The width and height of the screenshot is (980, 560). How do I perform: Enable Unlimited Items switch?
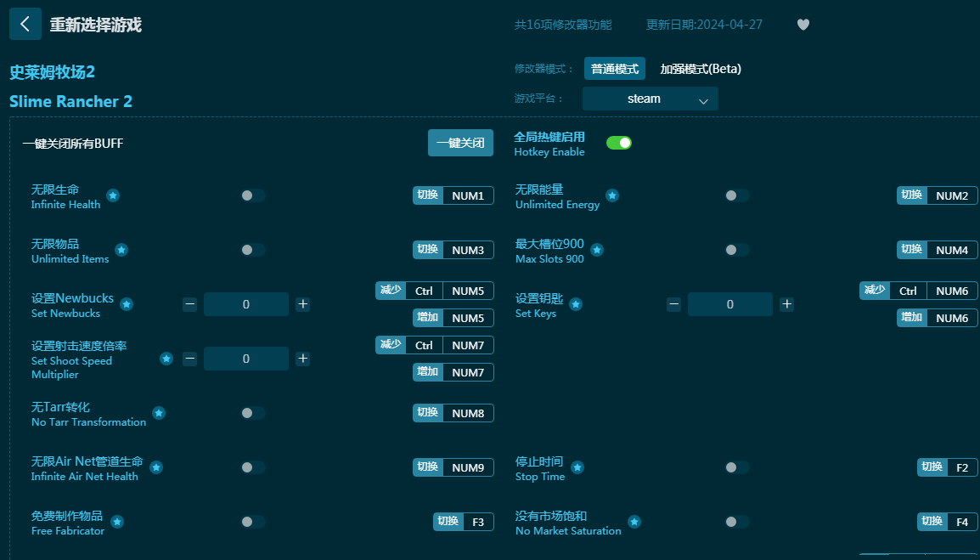(x=253, y=251)
